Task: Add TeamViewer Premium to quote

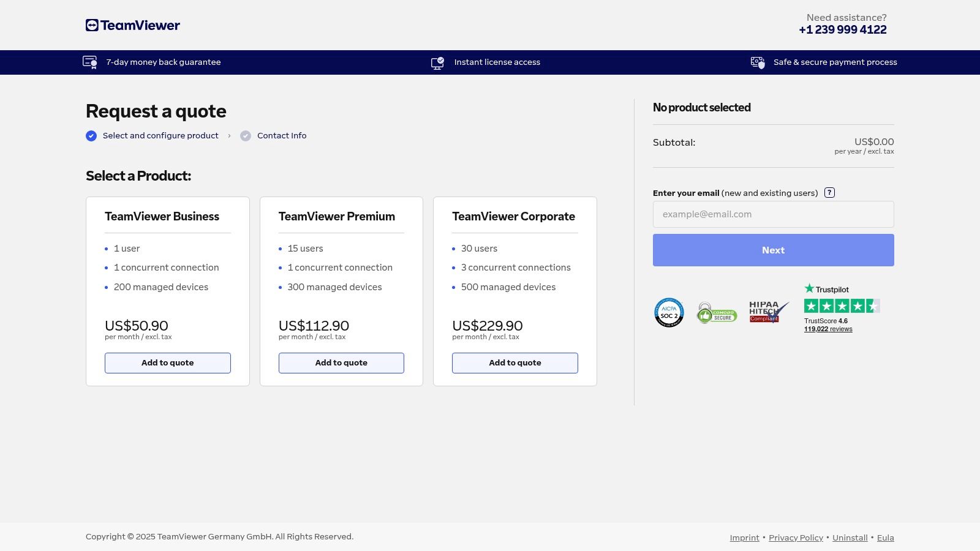Action: click(341, 363)
